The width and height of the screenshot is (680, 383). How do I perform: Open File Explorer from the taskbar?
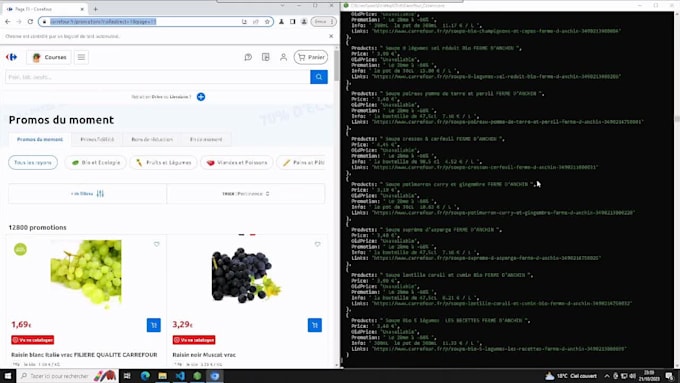(x=163, y=376)
